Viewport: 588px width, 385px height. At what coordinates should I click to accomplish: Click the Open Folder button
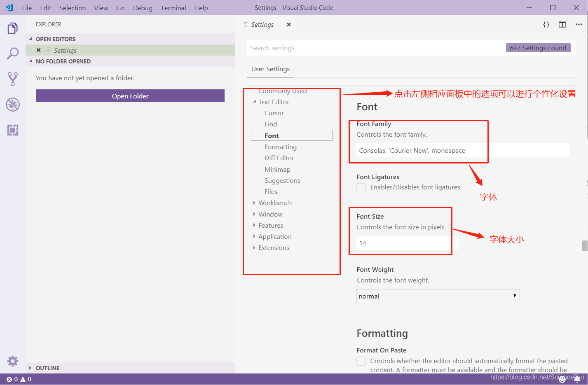(130, 96)
